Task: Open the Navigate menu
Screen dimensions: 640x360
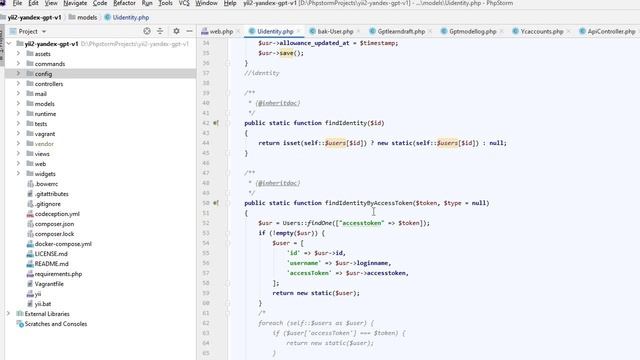Action: coord(75,3)
